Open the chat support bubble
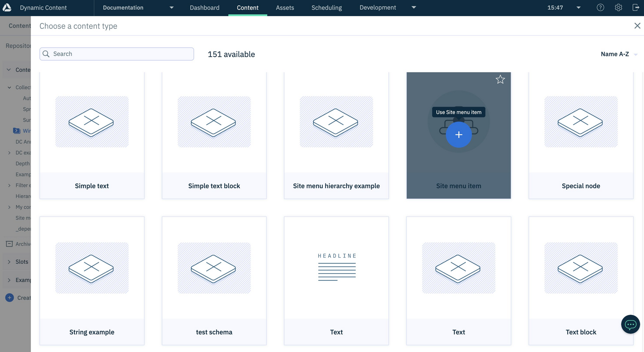The image size is (644, 352). click(630, 324)
